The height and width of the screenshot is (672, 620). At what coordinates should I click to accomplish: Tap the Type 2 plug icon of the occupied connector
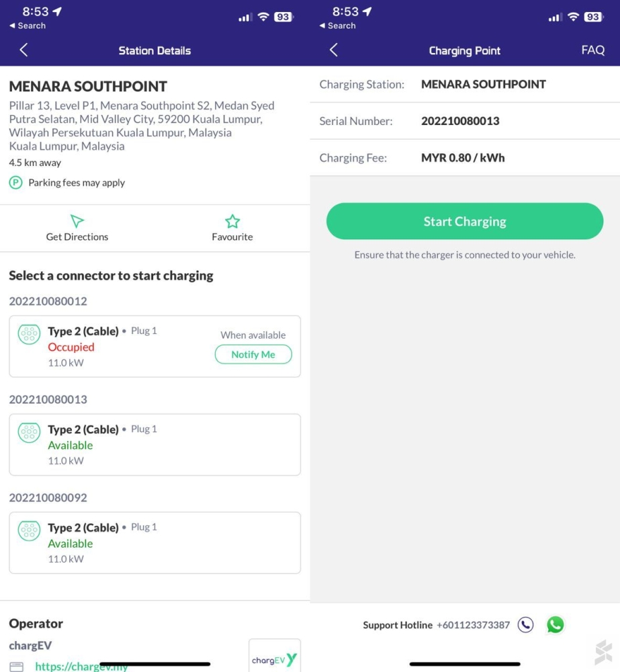pyautogui.click(x=29, y=334)
